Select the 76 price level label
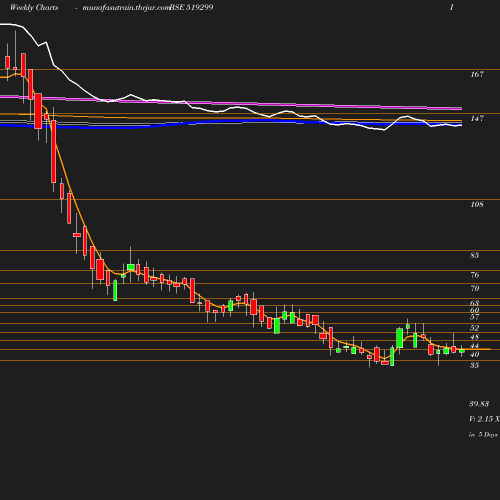500x500 pixels. pyautogui.click(x=475, y=275)
